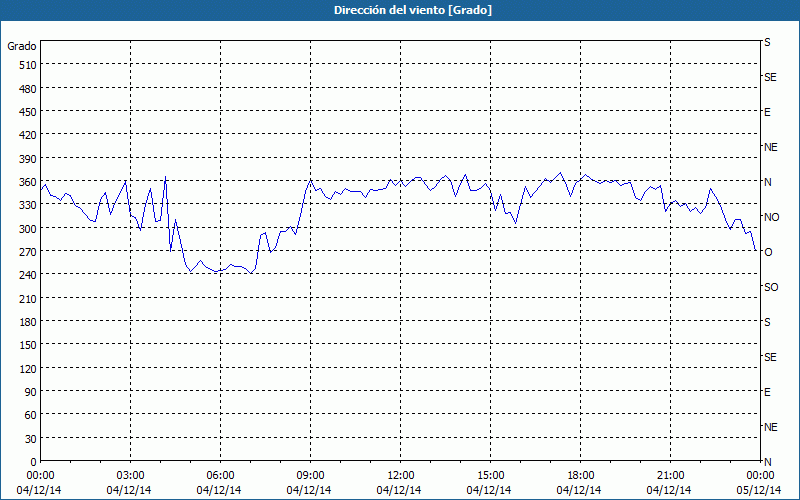Image resolution: width=800 pixels, height=500 pixels.
Task: Click the 04/12/14 date under 12:00
Action: [x=399, y=490]
